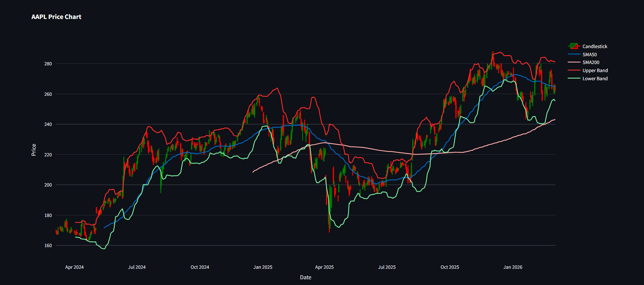This screenshot has height=285, width=644.
Task: Hide the SMA50 line via legend label
Action: tap(589, 54)
